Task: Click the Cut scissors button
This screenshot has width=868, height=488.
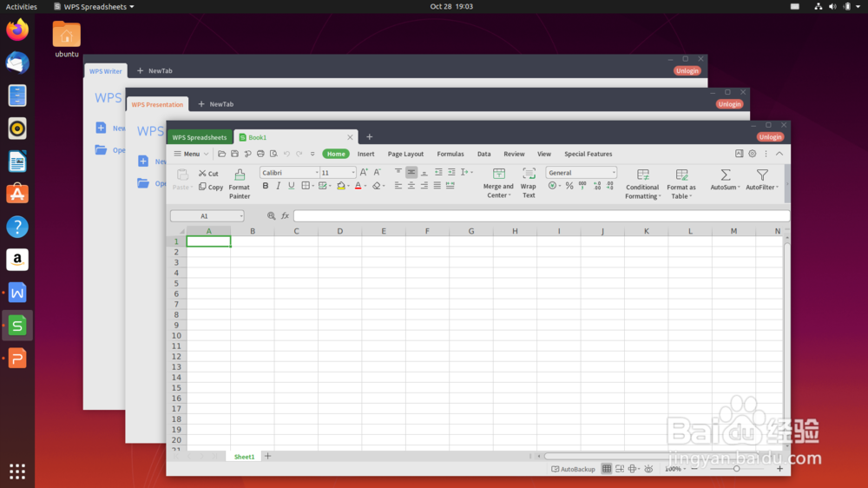Action: tap(208, 174)
